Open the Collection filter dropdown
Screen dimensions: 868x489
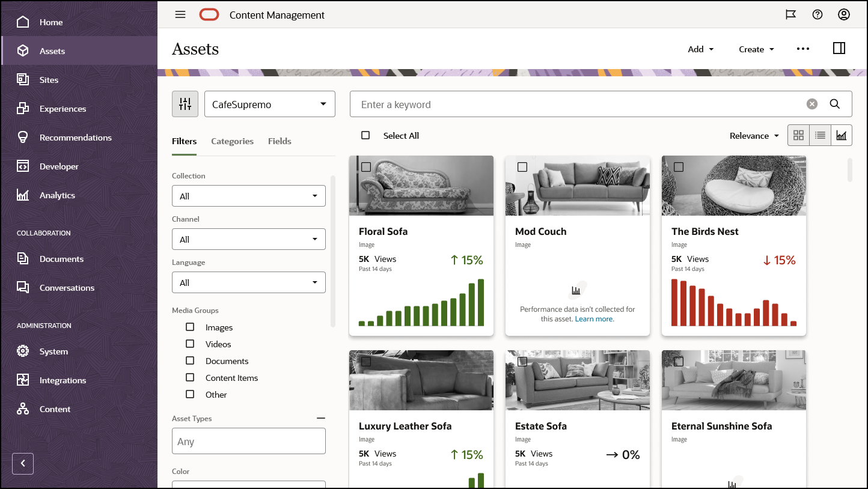click(249, 196)
